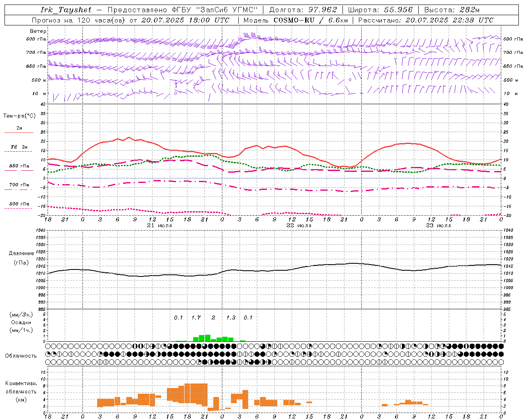Click the 23 июля date label

pyautogui.click(x=438, y=226)
